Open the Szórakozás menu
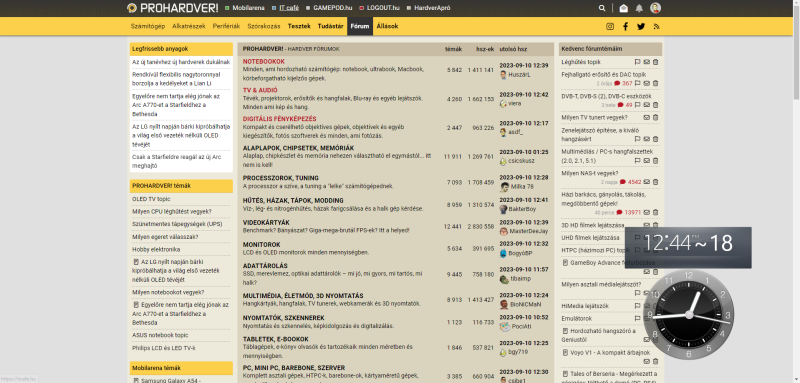The width and height of the screenshot is (800, 383). click(264, 27)
